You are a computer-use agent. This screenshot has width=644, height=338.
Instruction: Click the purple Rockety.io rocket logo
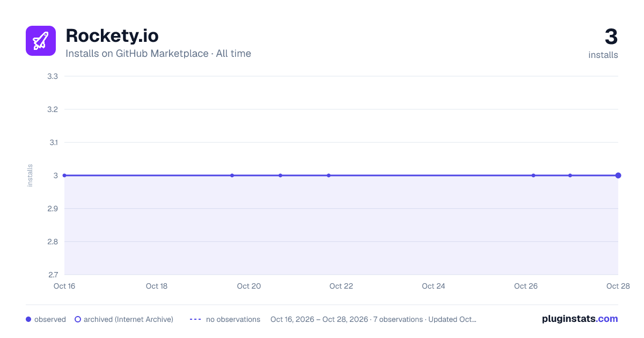(x=41, y=41)
